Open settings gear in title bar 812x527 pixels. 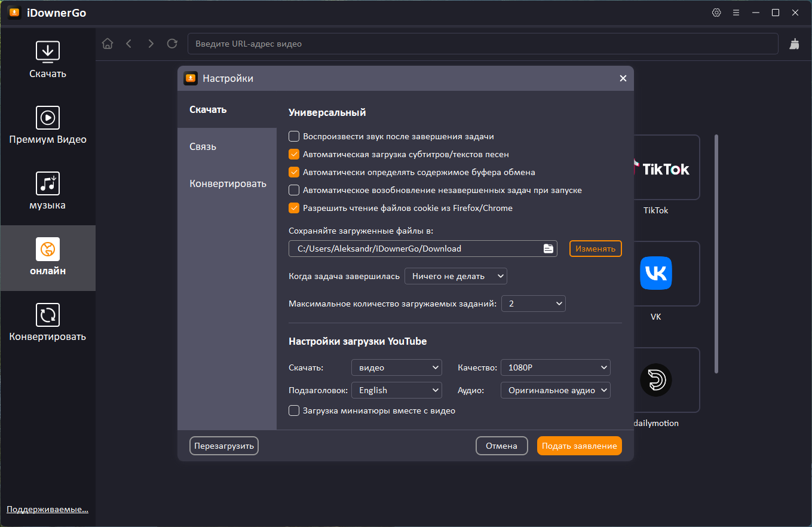click(x=716, y=13)
